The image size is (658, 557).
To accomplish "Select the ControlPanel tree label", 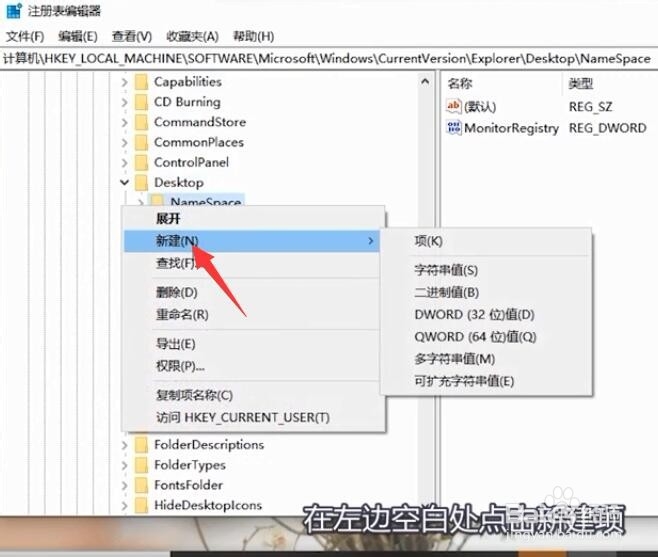I will [191, 162].
